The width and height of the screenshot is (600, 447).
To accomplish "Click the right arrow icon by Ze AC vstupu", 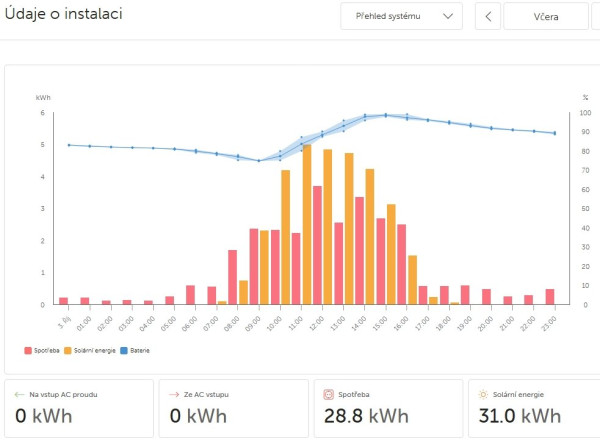I will [173, 395].
